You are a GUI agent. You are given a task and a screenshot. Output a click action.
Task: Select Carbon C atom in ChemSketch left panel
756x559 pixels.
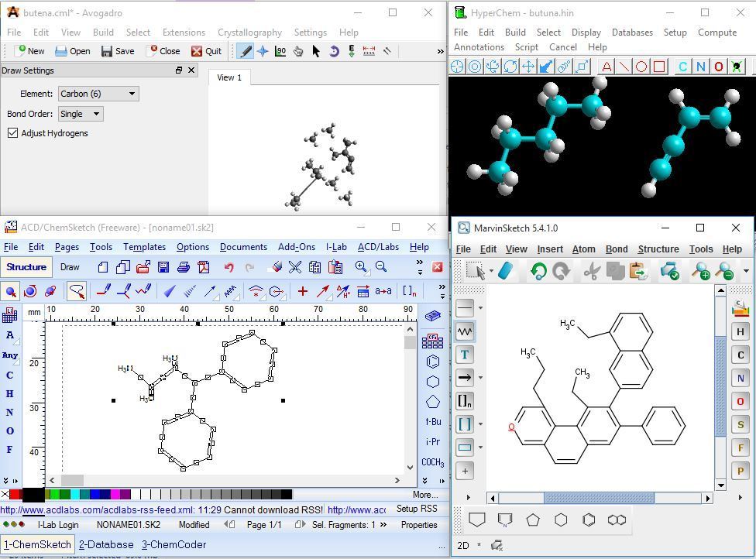click(9, 375)
